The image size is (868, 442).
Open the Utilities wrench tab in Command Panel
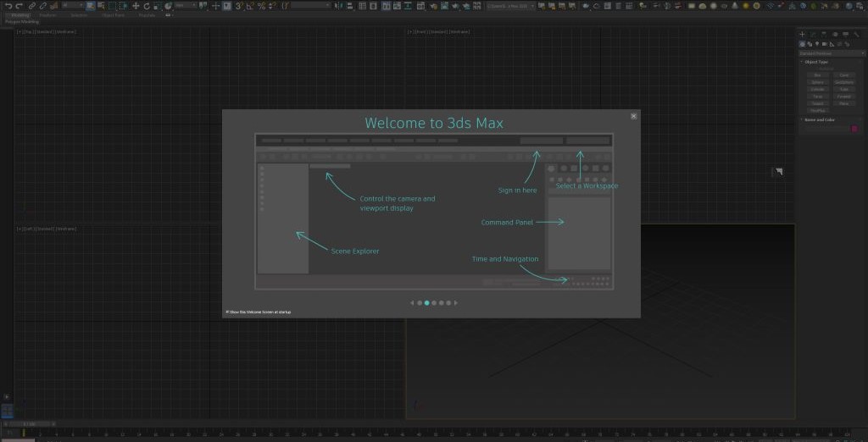tap(856, 34)
